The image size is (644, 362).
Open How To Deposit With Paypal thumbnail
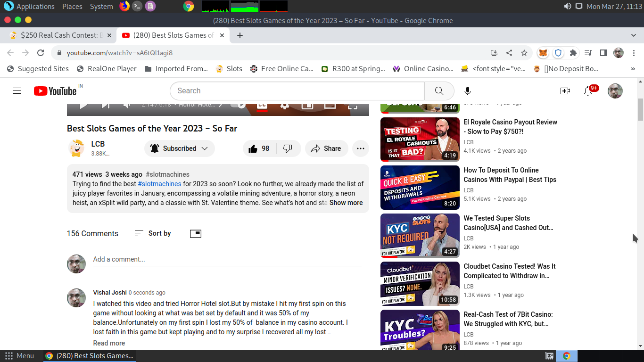(x=420, y=188)
